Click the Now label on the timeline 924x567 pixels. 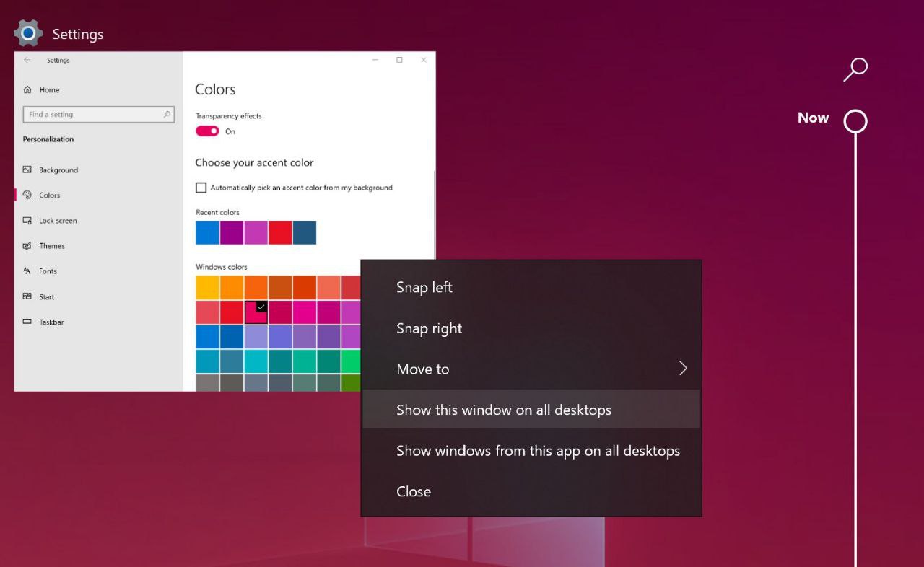[813, 118]
